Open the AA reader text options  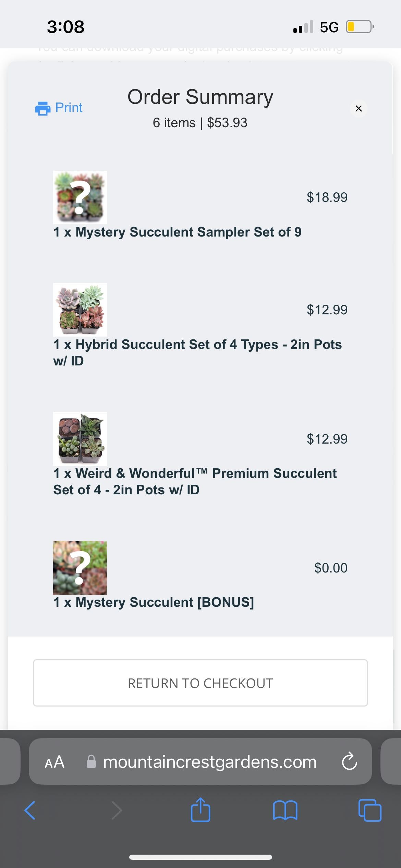pyautogui.click(x=54, y=762)
